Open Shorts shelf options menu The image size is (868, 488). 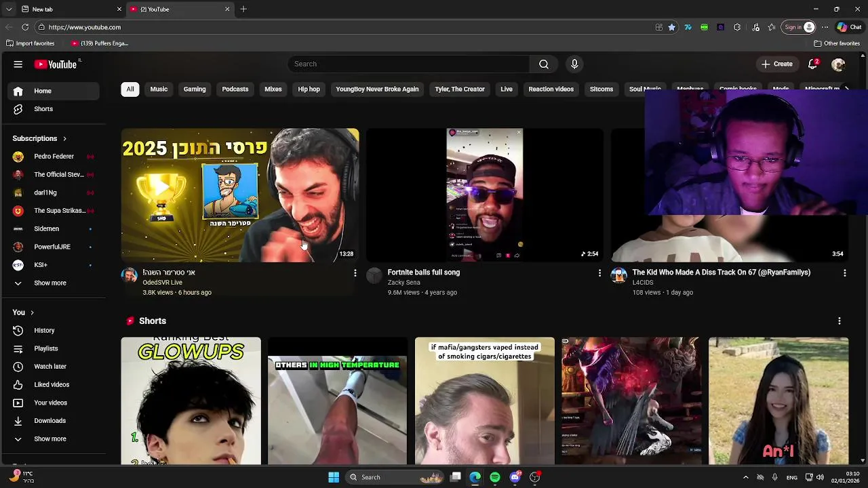tap(840, 321)
